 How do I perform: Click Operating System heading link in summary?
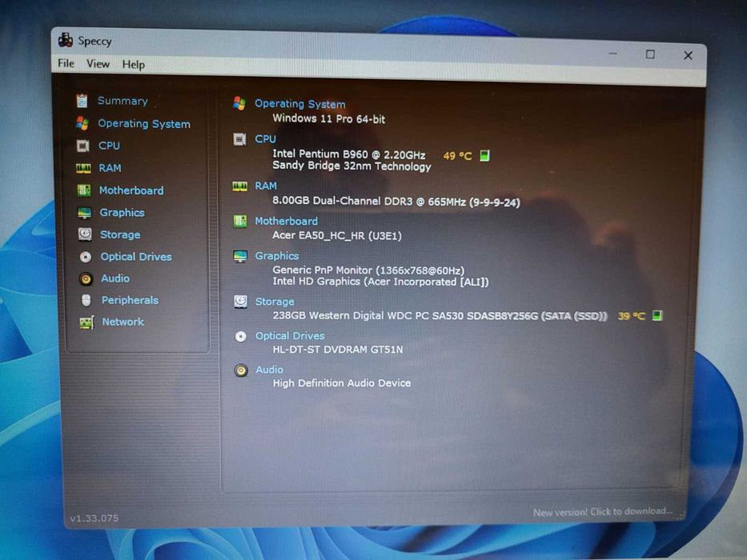coord(300,104)
